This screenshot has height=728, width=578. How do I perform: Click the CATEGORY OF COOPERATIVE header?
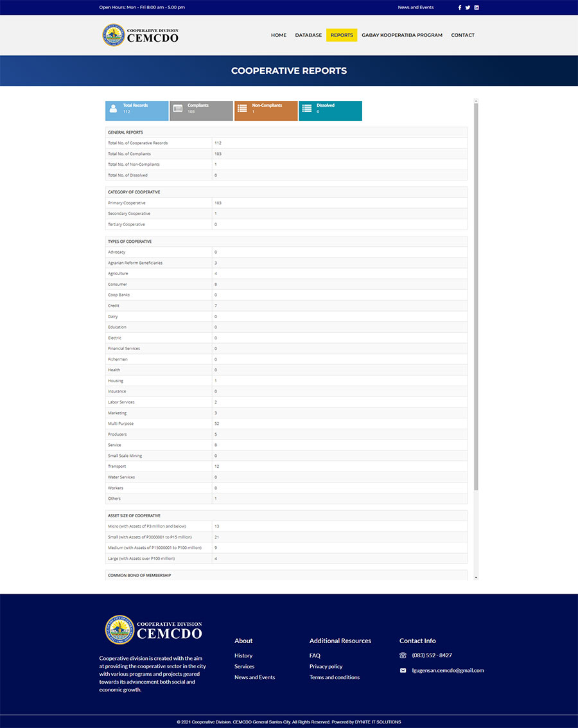[286, 192]
